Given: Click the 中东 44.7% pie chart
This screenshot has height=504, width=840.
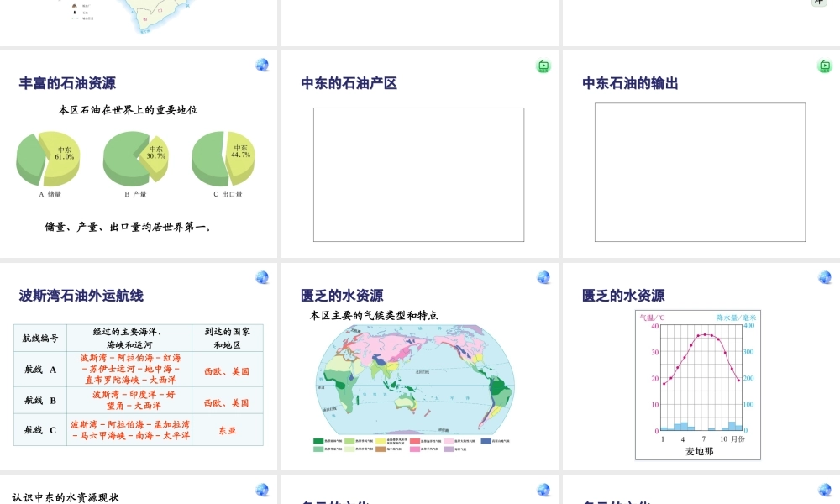Looking at the screenshot, I should coord(223,159).
